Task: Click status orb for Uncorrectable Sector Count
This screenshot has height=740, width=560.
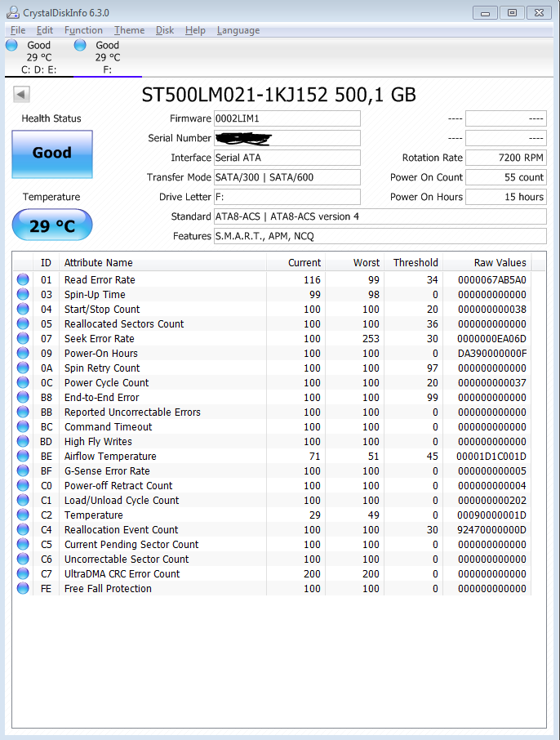Action: [x=23, y=559]
